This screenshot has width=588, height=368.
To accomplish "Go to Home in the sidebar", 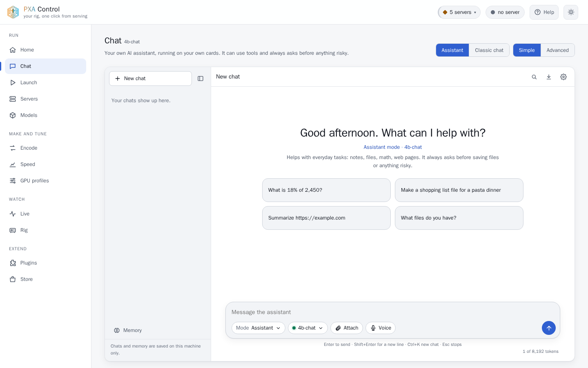I will 45,50.
